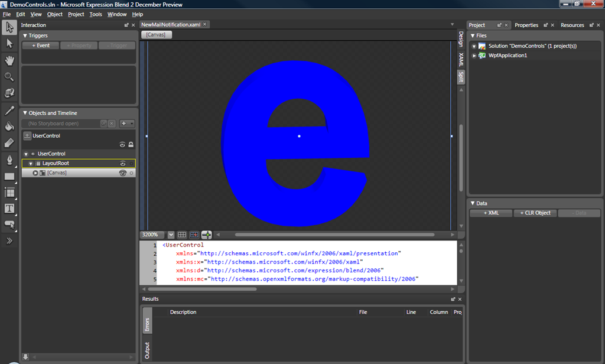The width and height of the screenshot is (605, 364).
Task: Open the Tools menu
Action: click(x=96, y=14)
